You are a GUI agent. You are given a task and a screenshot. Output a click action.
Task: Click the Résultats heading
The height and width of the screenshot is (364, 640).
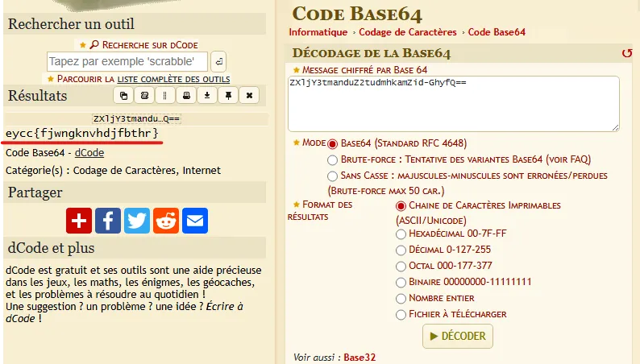click(38, 95)
